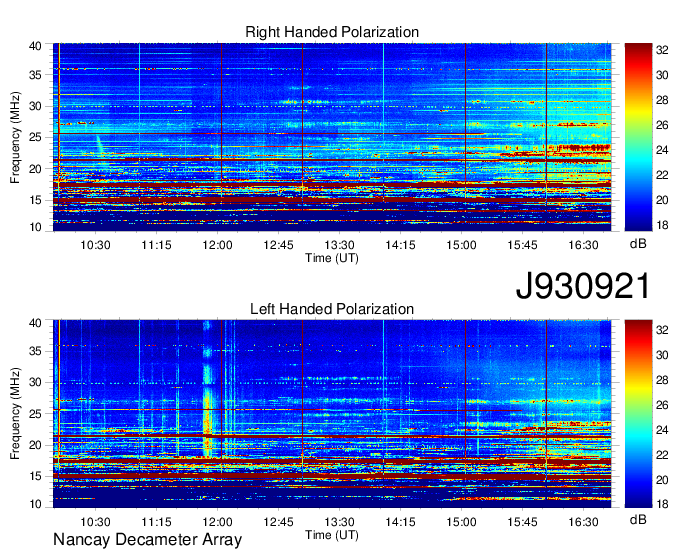The height and width of the screenshot is (552, 680).
Task: Click the 15:00 time tick of the Left Handed plot
Action: (461, 522)
